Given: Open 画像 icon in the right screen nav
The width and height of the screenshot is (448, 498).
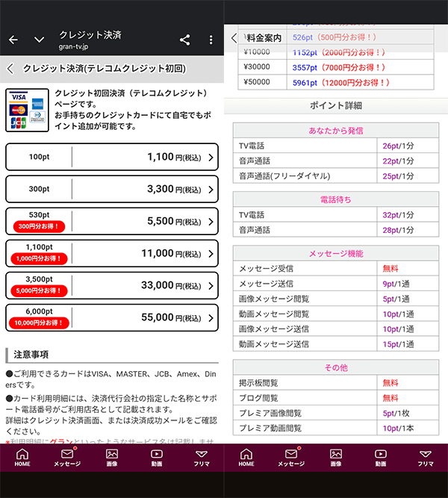Looking at the screenshot, I should (336, 458).
